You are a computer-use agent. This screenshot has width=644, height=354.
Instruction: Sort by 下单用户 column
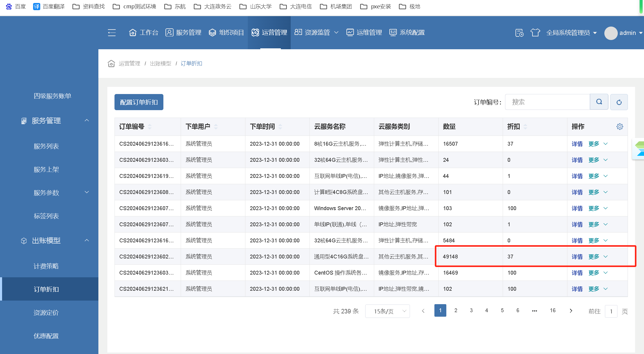[216, 127]
